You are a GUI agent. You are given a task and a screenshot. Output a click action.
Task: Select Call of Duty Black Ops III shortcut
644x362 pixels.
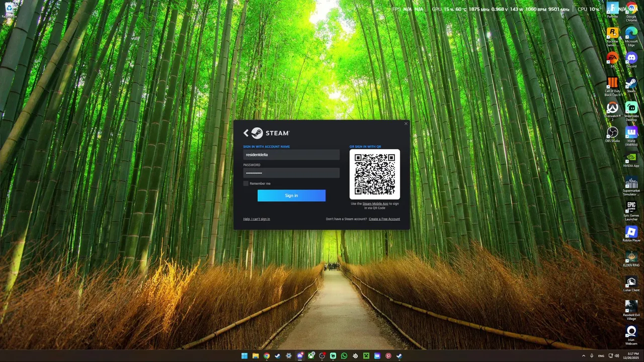(x=612, y=86)
